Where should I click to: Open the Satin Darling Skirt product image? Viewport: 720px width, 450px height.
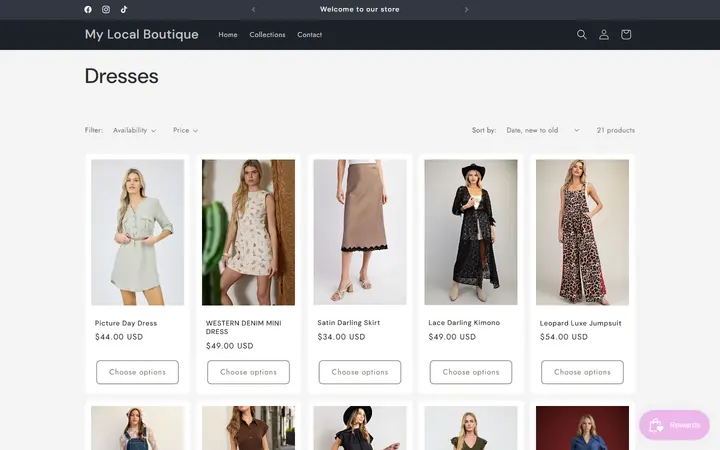tap(360, 232)
